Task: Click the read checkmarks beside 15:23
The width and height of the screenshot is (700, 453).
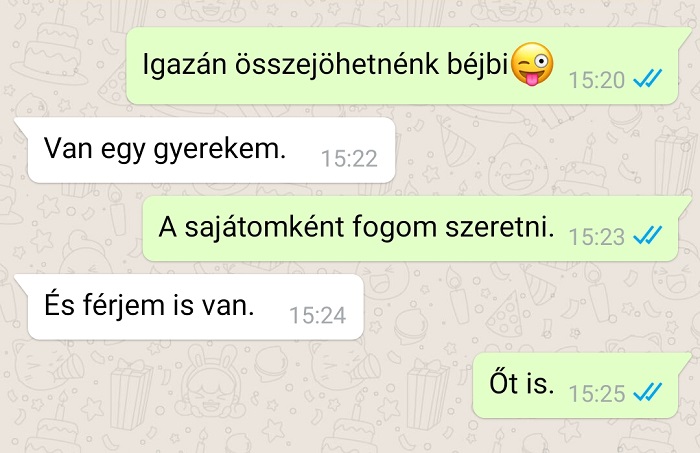Action: tap(647, 236)
